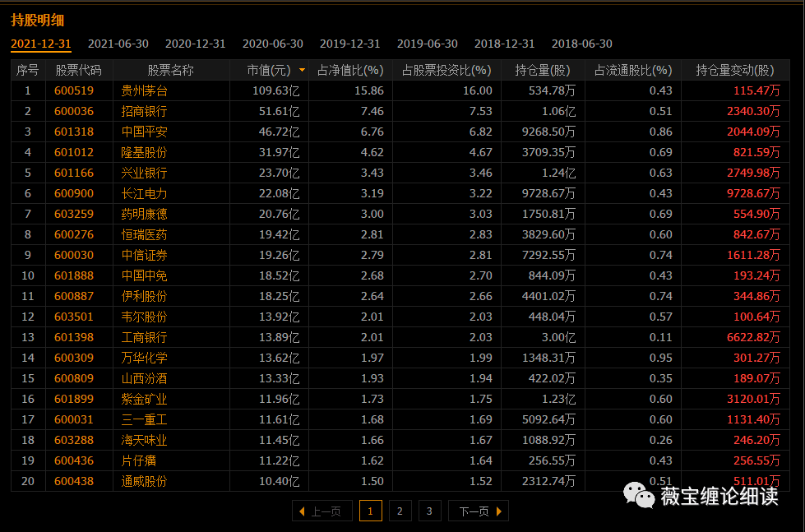The image size is (805, 532).
Task: Click the 占净值比(%) column header
Action: click(x=350, y=70)
